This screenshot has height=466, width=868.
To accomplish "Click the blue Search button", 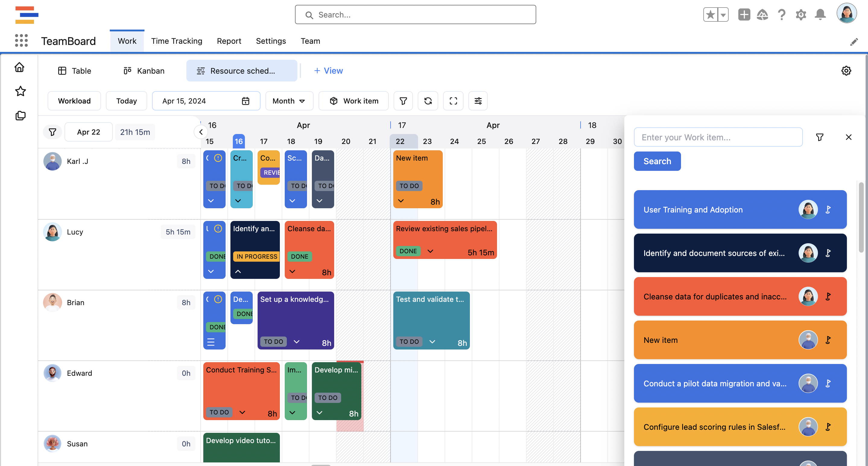I will click(657, 161).
